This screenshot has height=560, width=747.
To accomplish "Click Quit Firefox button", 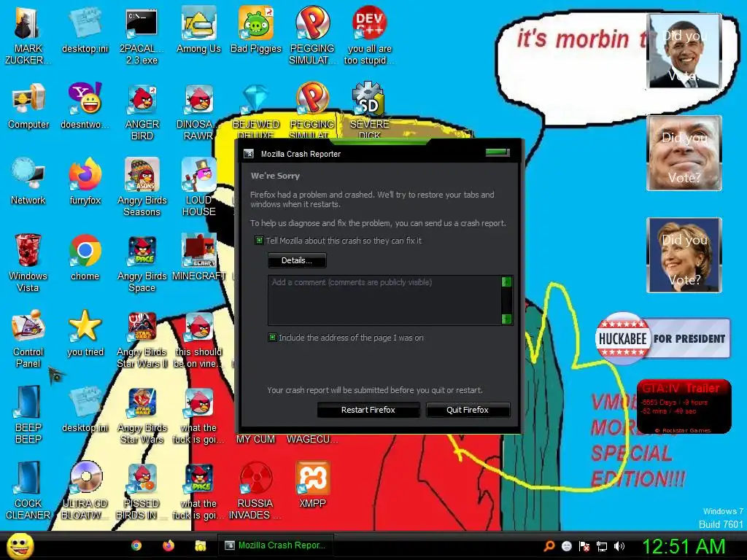I will [x=468, y=410].
